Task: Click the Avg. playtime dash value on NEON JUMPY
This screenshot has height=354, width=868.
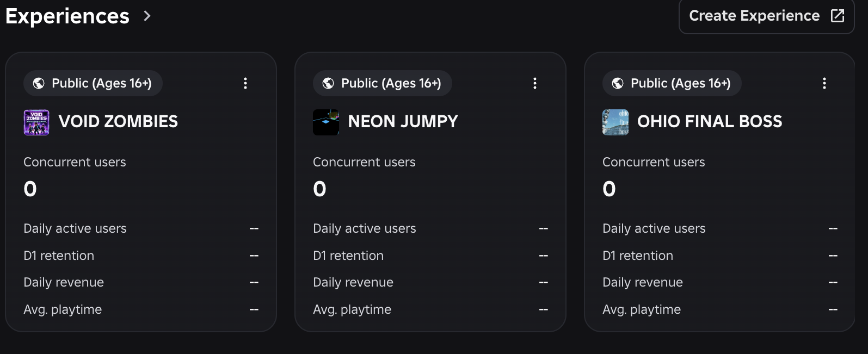Action: tap(544, 309)
